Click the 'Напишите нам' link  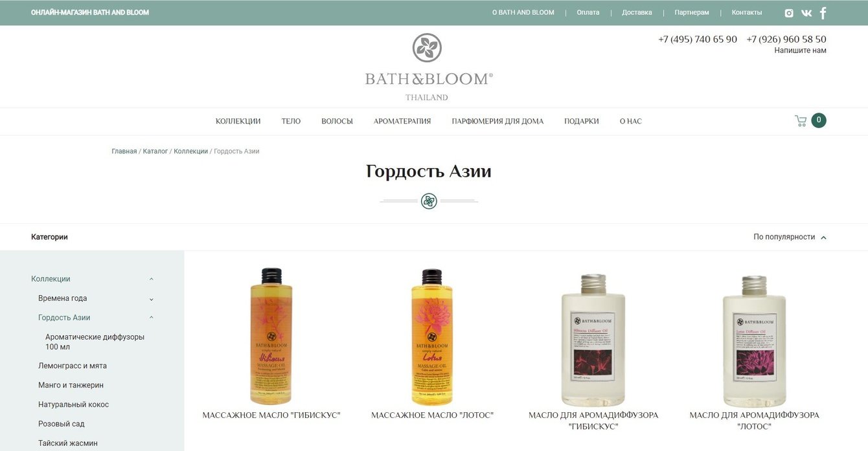(x=801, y=50)
